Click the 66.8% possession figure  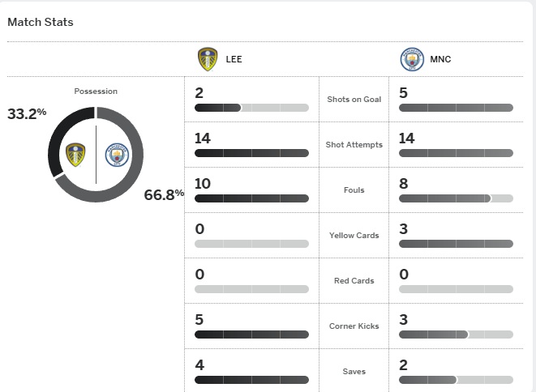coord(164,194)
